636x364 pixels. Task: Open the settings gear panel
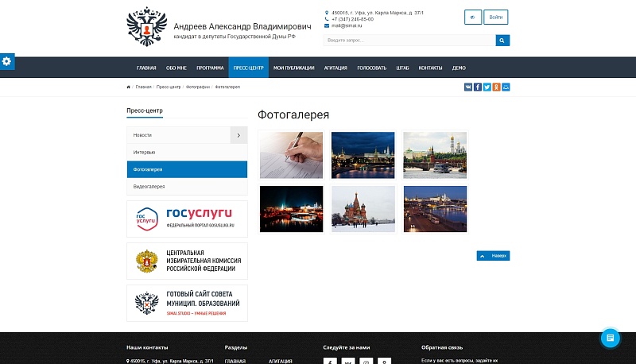pyautogui.click(x=7, y=62)
